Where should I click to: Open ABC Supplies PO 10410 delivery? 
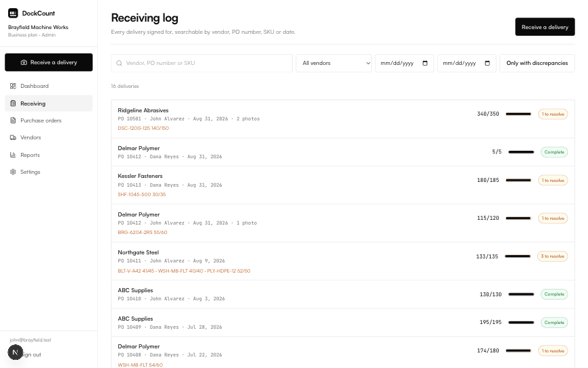tap(343, 294)
